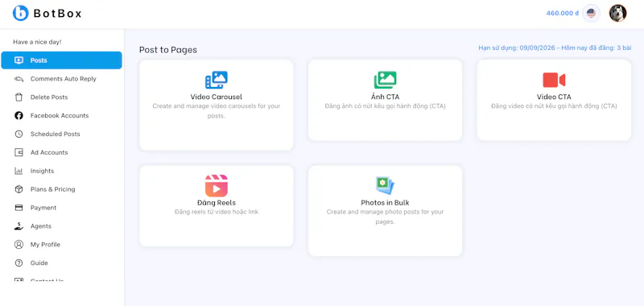This screenshot has width=644, height=306.
Task: Select the Video Carousel card title
Action: tap(217, 97)
